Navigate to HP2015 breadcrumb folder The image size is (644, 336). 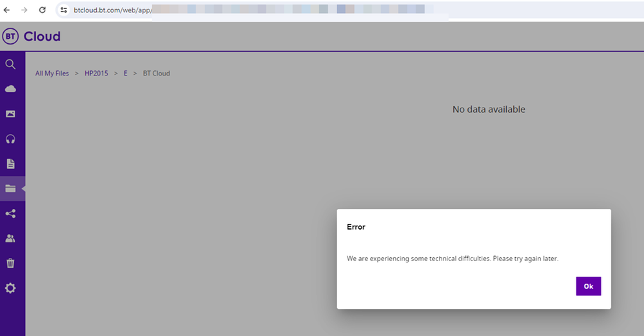coord(96,74)
